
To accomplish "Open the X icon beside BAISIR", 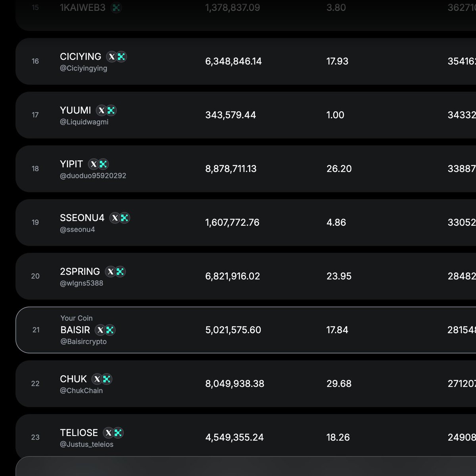I will click(100, 330).
